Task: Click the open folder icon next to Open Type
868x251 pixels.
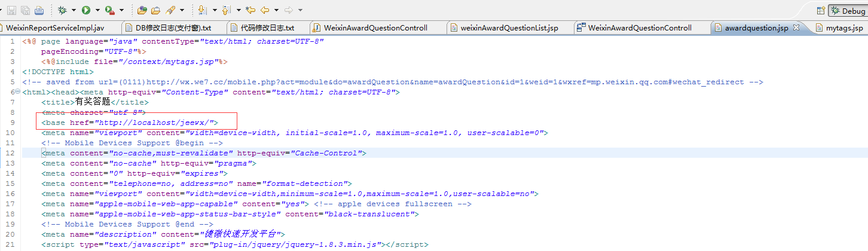Action: point(155,10)
